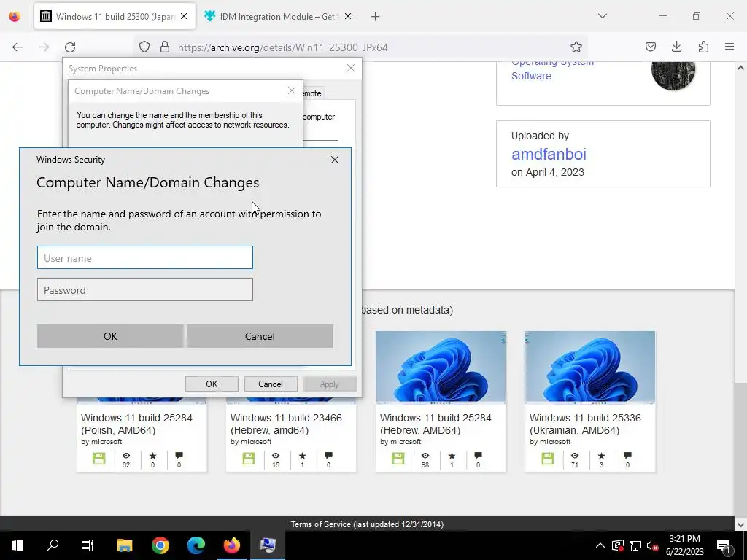Open the notification center icon
Viewport: 747px width, 560px height.
coord(723,545)
